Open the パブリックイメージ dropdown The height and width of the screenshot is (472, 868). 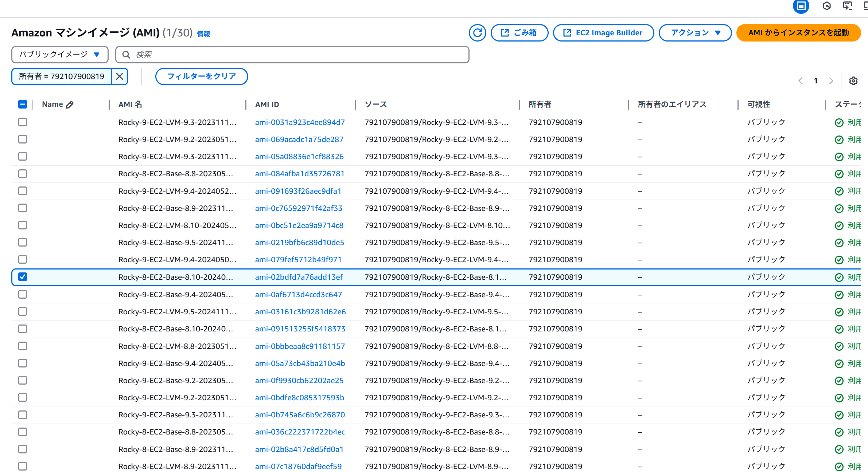[x=60, y=55]
